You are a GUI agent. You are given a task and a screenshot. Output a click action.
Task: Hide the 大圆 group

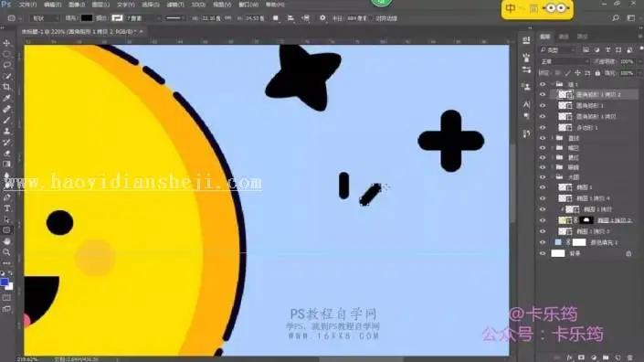543,177
